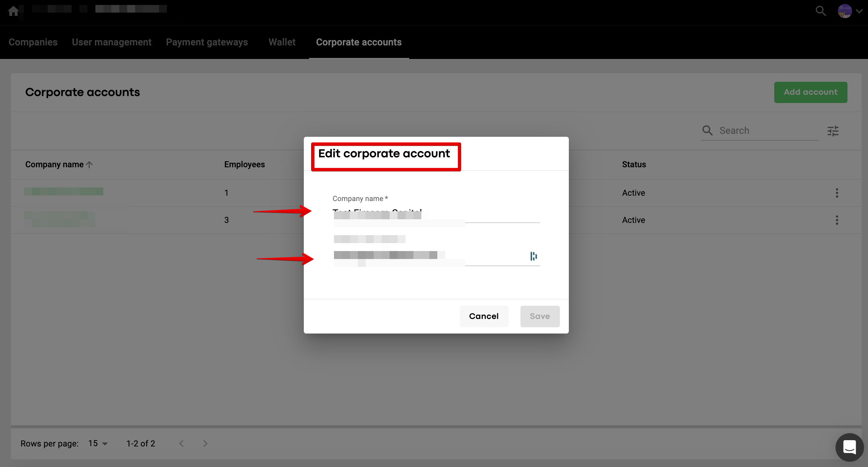The height and width of the screenshot is (467, 868).
Task: Expand the rows per page dropdown
Action: pyautogui.click(x=98, y=443)
